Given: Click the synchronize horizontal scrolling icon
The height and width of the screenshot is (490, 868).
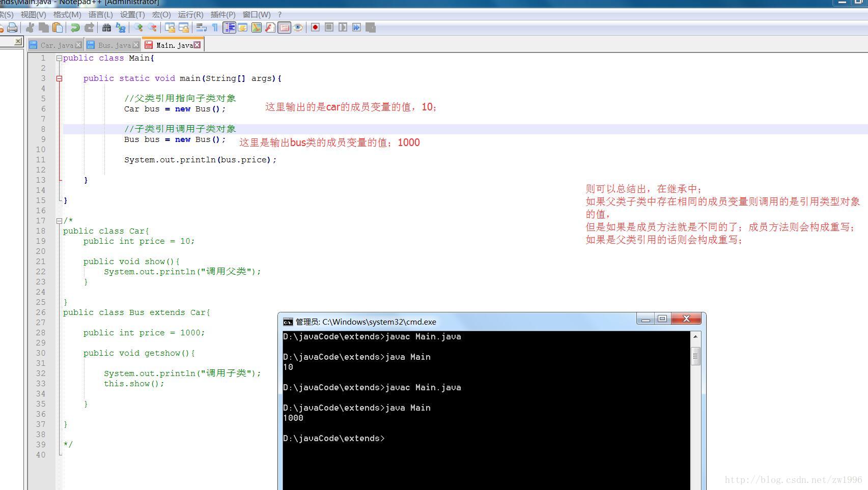Looking at the screenshot, I should [x=184, y=27].
